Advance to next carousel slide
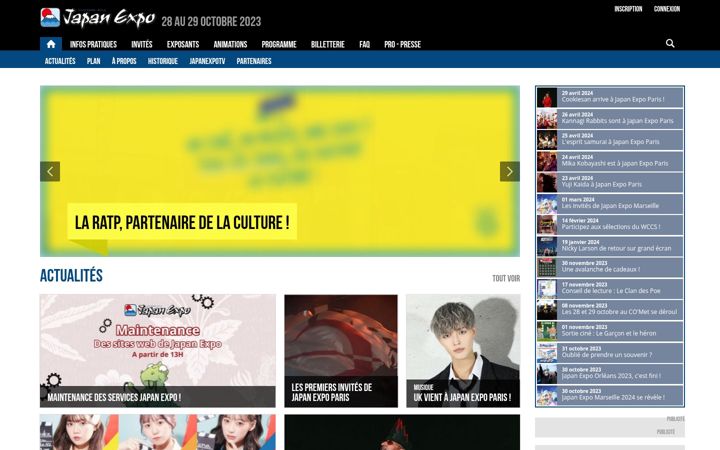This screenshot has height=450, width=720. pos(510,171)
